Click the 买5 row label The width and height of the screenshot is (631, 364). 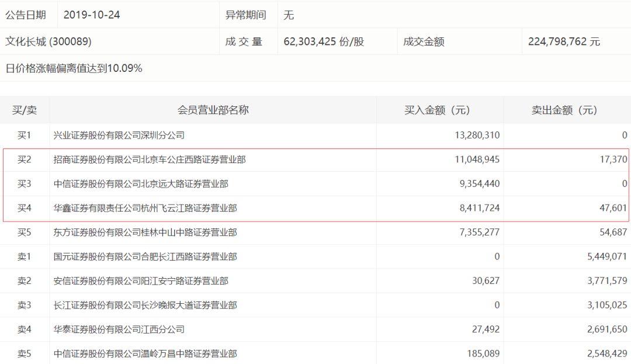pyautogui.click(x=24, y=232)
